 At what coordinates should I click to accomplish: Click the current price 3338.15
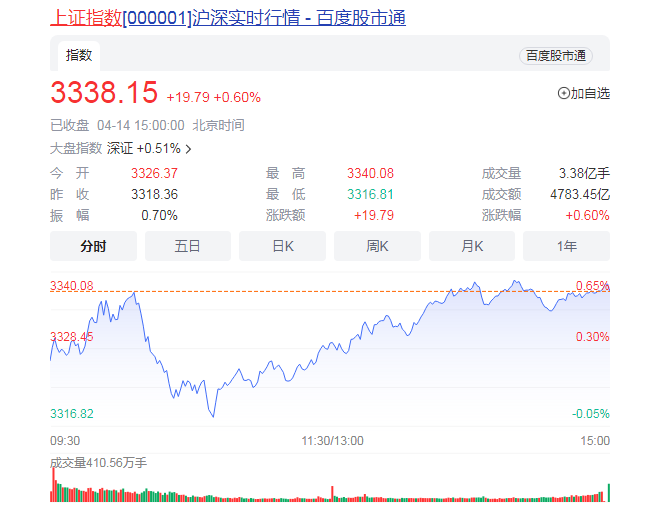pos(104,93)
